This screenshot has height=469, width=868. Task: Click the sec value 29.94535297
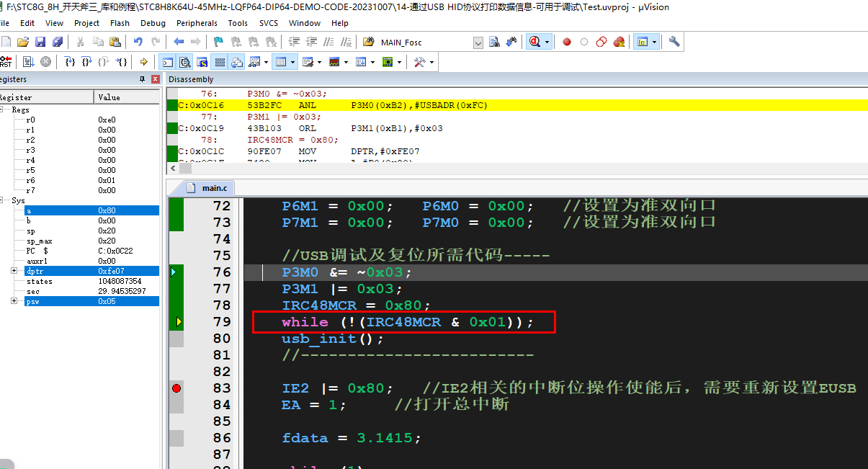click(122, 291)
